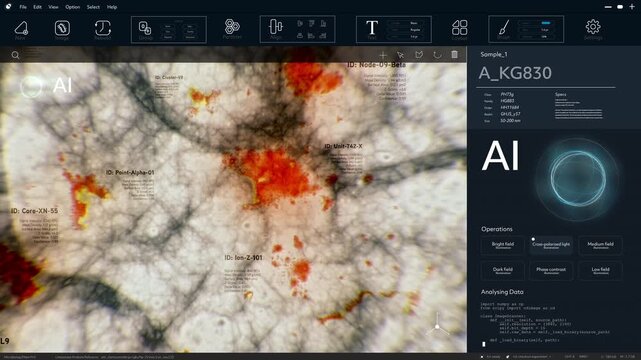The width and height of the screenshot is (641, 360).
Task: Select the New tool icon
Action: point(21,28)
